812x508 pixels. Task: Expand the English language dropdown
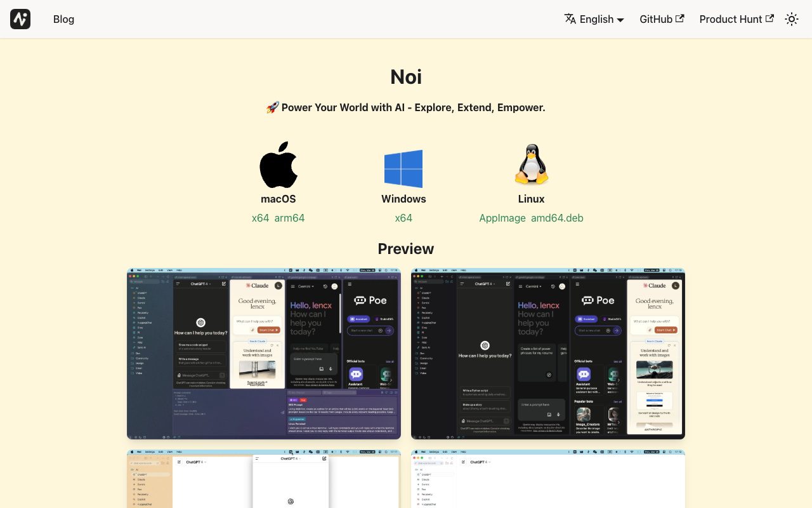point(594,19)
